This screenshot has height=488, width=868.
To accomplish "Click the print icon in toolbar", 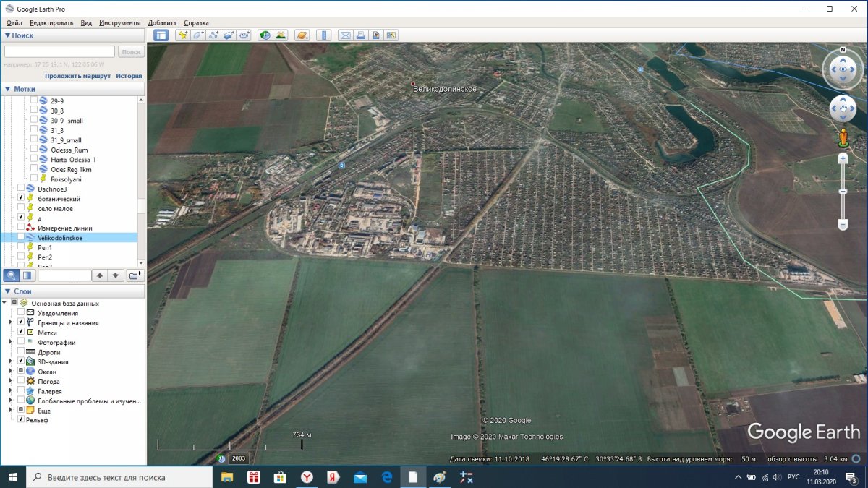I will [x=360, y=35].
